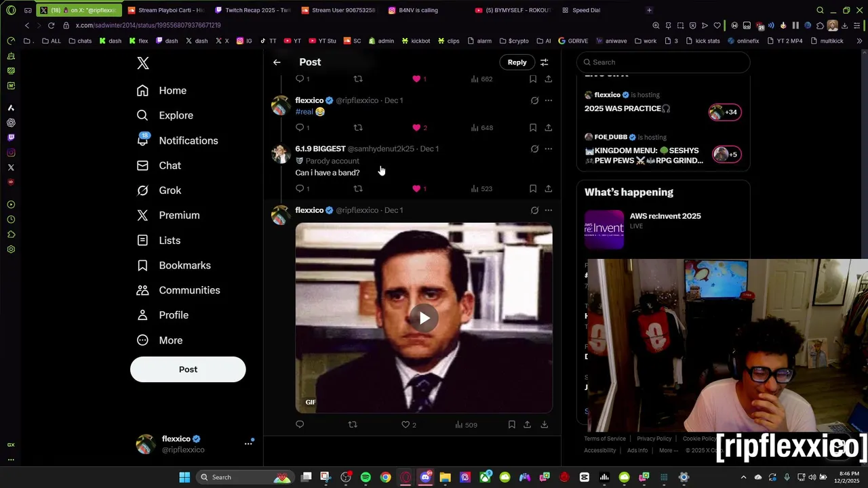Show hidden icons in the system tray
868x488 pixels.
pyautogui.click(x=743, y=477)
